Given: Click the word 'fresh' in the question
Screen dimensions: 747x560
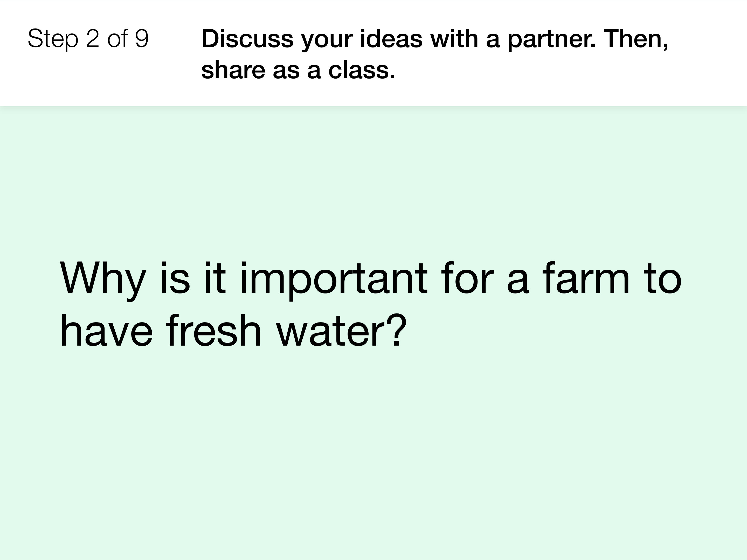Looking at the screenshot, I should [x=214, y=331].
